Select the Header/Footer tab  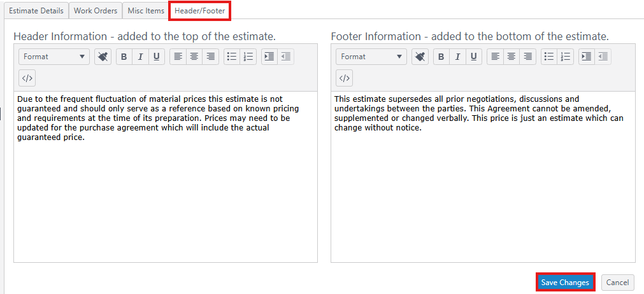point(200,11)
